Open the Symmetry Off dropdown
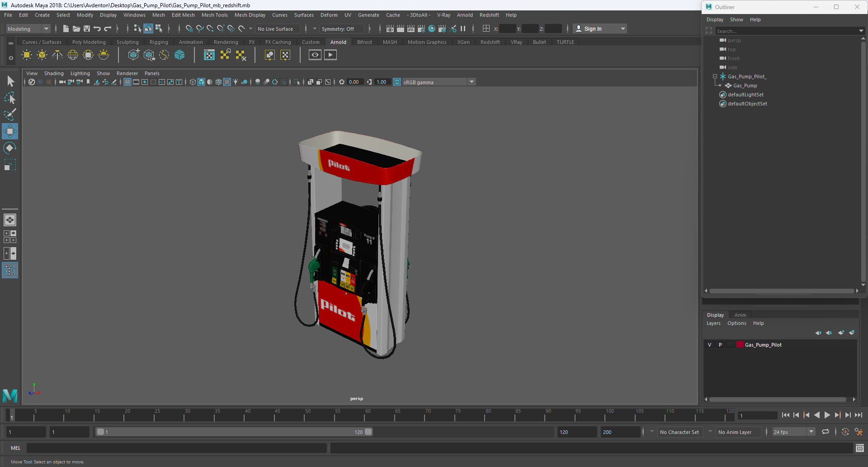Image resolution: width=868 pixels, height=467 pixels. click(x=342, y=29)
